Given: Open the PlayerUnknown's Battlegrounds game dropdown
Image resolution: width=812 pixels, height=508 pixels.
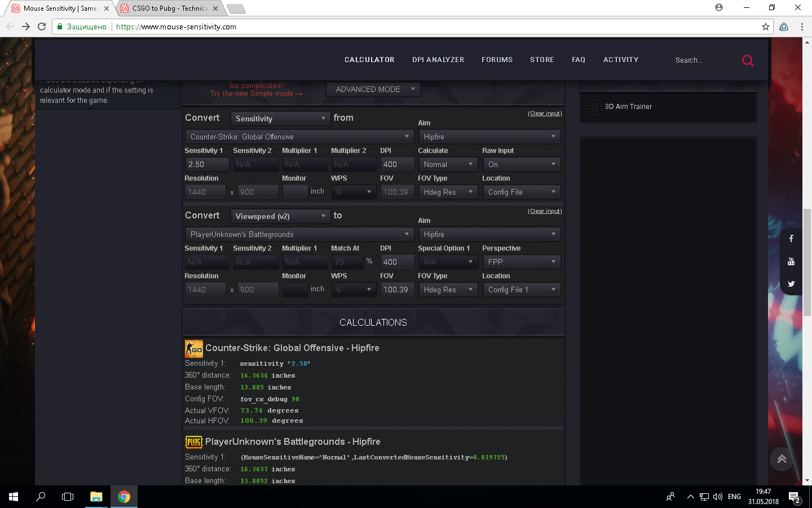Looking at the screenshot, I should 299,234.
